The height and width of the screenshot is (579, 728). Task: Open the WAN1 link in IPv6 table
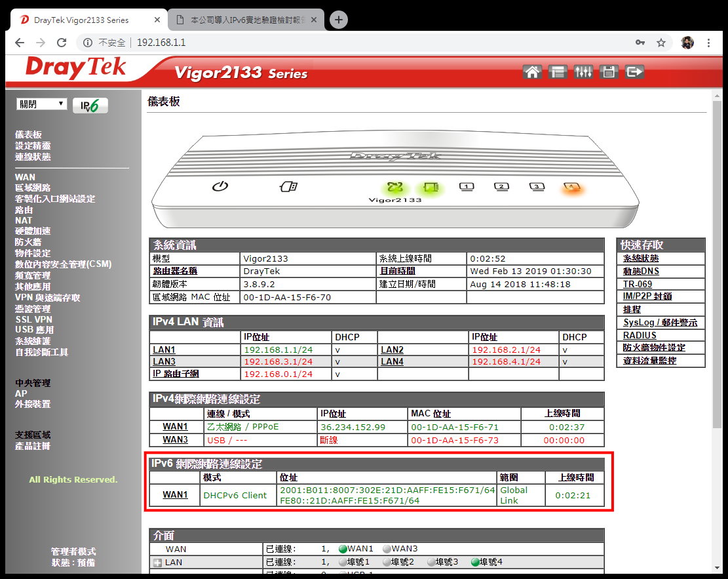click(175, 494)
